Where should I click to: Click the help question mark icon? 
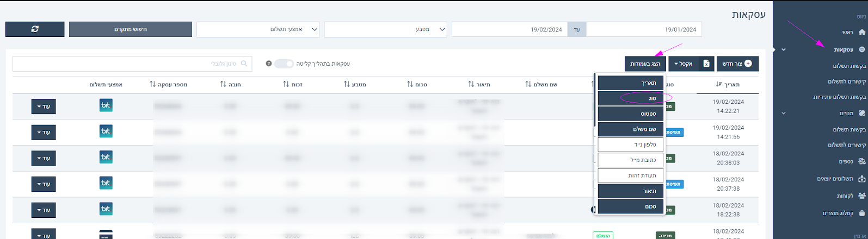point(268,64)
